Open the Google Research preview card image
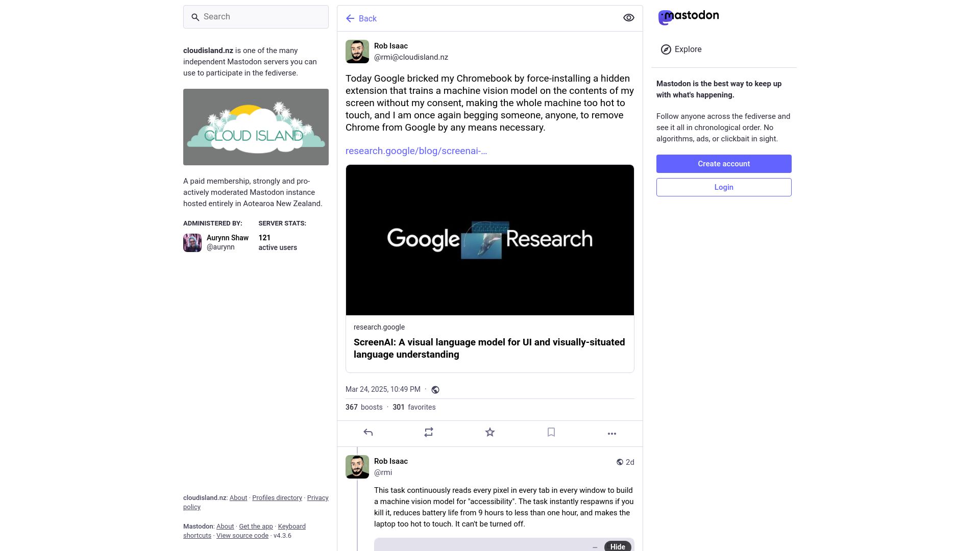Image resolution: width=980 pixels, height=551 pixels. click(490, 240)
